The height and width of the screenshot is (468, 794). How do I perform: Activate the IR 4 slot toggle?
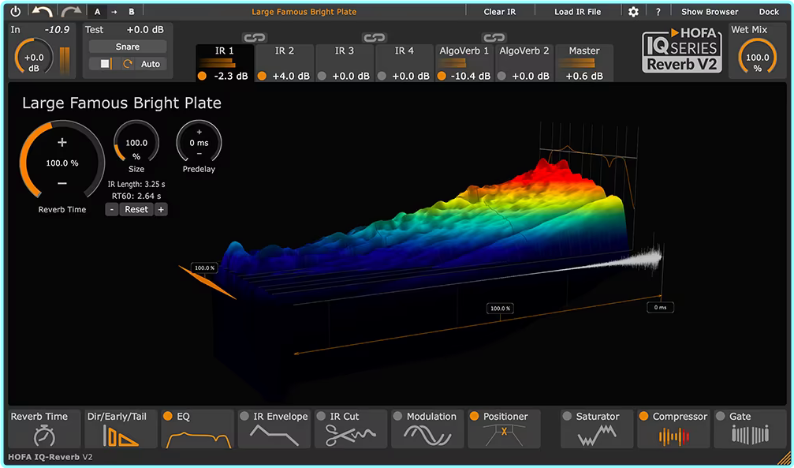click(x=382, y=76)
